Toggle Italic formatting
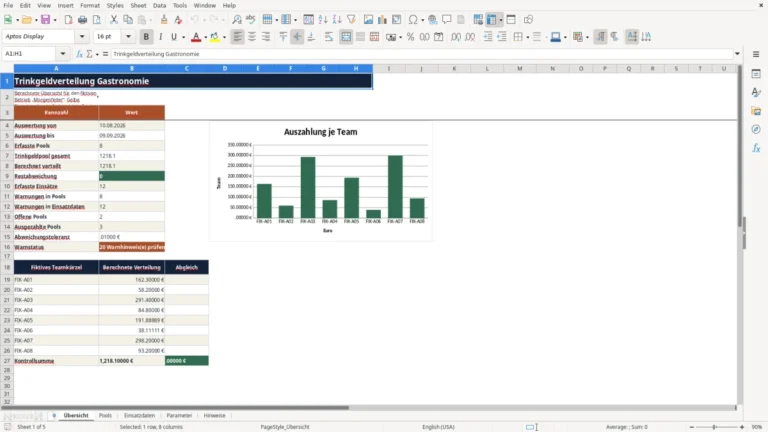The width and height of the screenshot is (768, 432). point(160,37)
